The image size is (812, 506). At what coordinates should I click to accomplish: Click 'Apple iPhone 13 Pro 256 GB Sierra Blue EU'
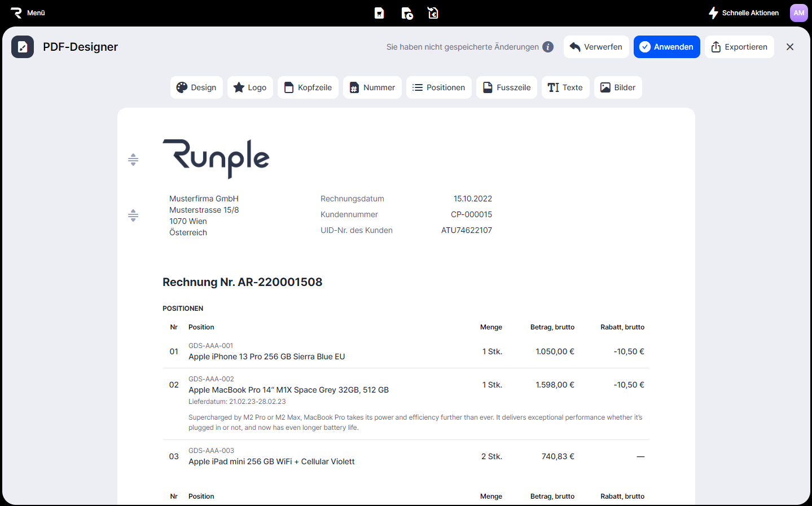pos(266,357)
